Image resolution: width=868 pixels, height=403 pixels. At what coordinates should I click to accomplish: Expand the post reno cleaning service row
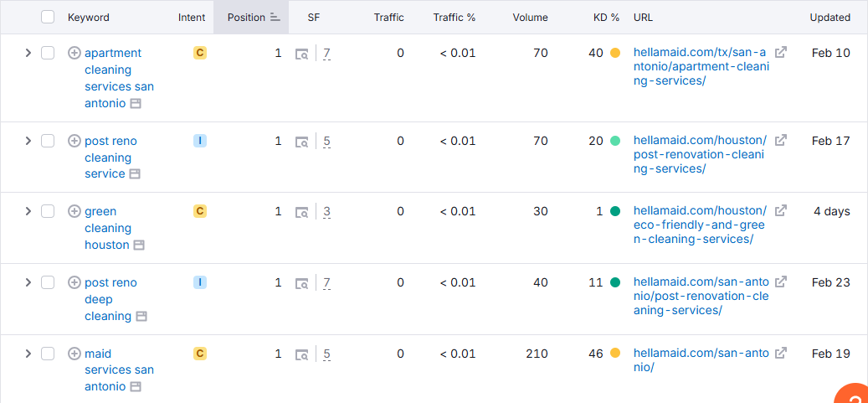pos(28,141)
